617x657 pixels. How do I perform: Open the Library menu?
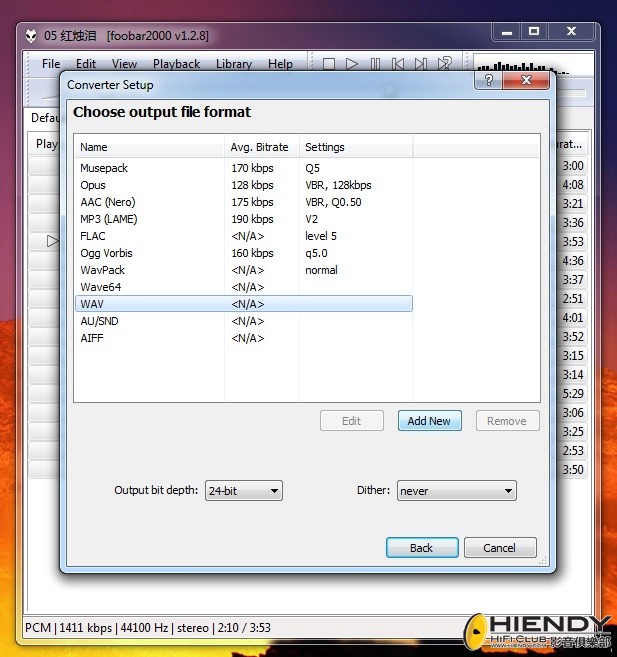click(x=234, y=64)
